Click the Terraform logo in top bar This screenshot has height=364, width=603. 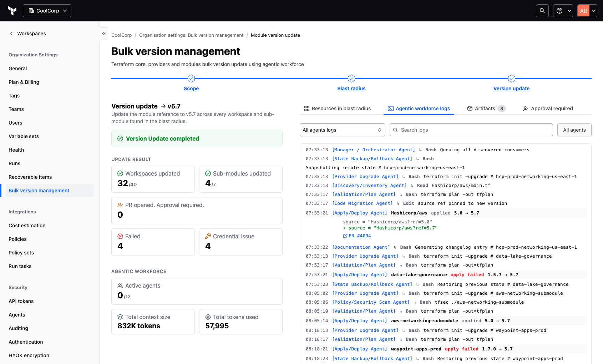12,11
